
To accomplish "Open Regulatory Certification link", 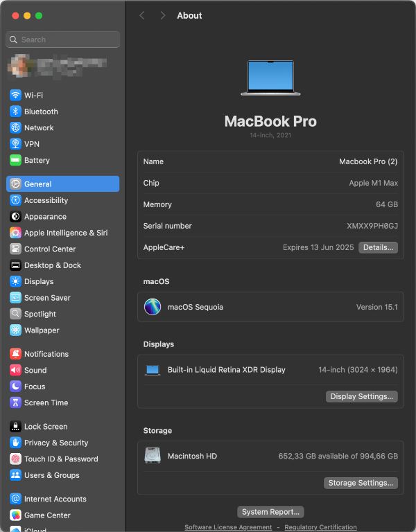I will (x=320, y=527).
